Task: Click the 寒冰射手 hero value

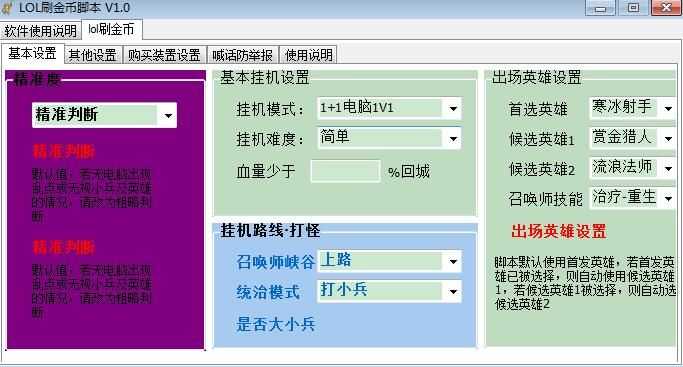Action: (622, 106)
